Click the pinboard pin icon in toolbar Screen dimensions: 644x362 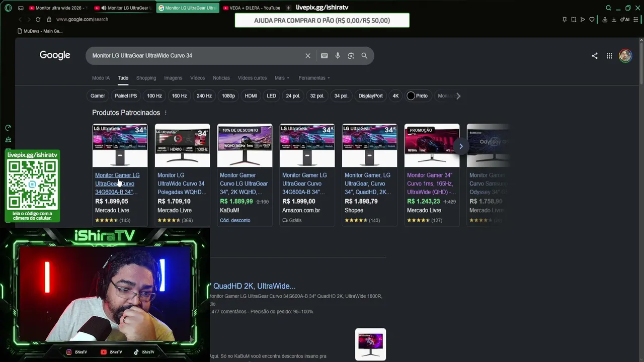(565, 20)
